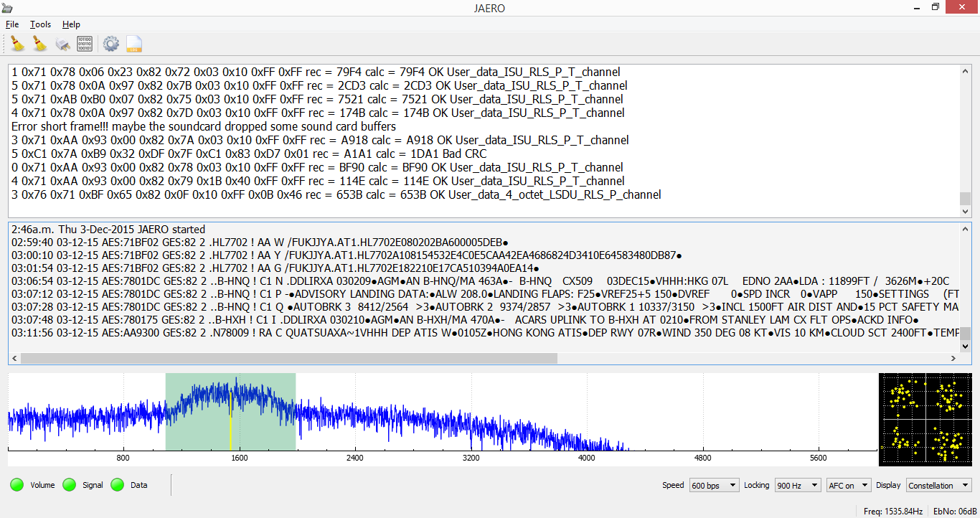Click the 03:00:10 ACARS log entry

tap(347, 255)
